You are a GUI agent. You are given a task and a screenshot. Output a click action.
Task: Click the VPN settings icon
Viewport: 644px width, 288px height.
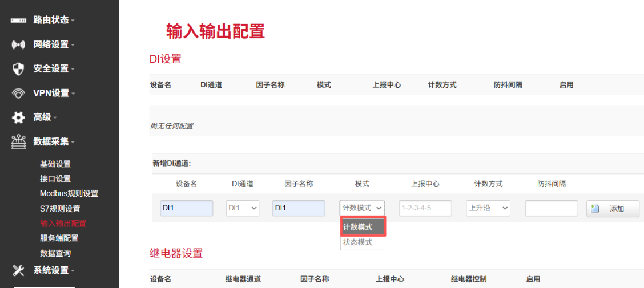click(18, 93)
